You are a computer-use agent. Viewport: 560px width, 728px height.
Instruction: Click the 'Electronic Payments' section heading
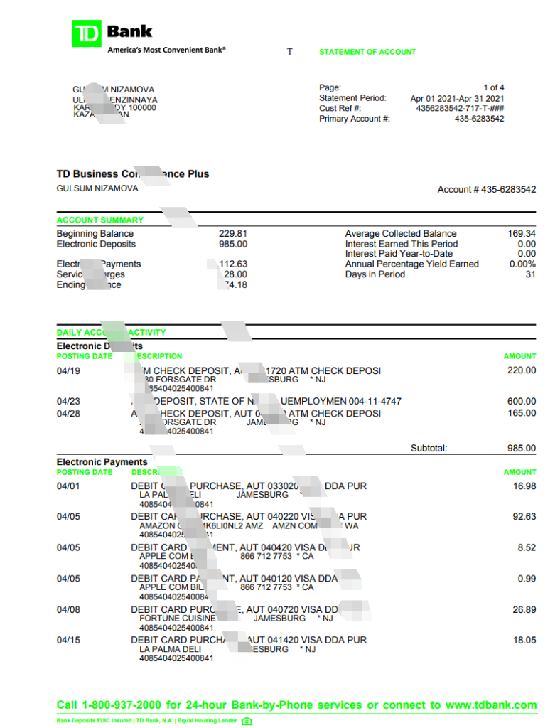(102, 462)
